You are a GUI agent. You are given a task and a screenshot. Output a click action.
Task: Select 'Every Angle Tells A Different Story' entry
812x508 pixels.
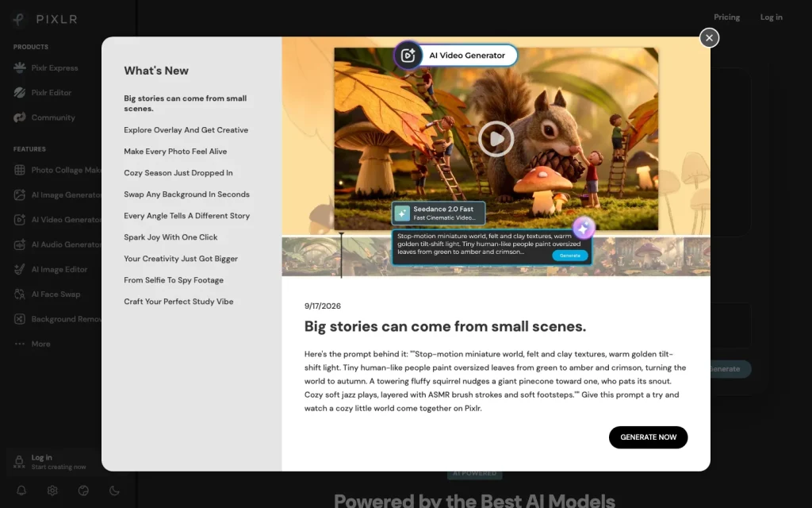pos(186,216)
